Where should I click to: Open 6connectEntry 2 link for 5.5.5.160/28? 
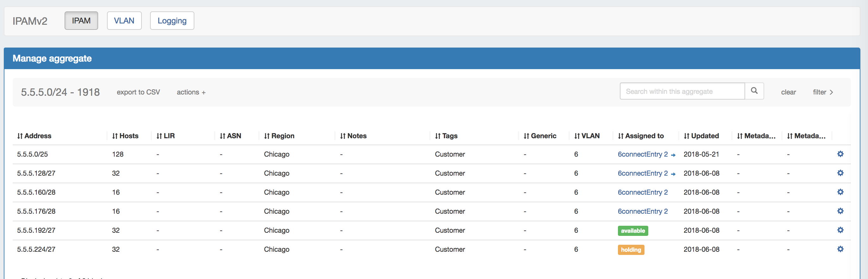coord(642,192)
